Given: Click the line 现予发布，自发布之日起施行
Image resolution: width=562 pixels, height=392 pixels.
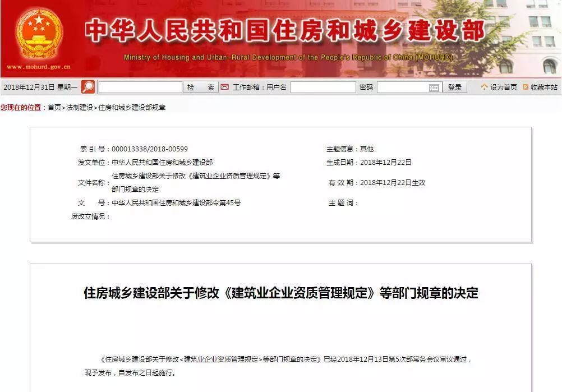Looking at the screenshot, I should pyautogui.click(x=131, y=372).
